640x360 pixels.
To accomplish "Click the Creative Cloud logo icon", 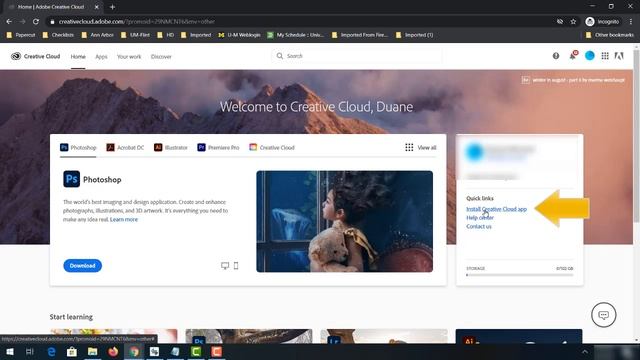I will click(x=16, y=56).
